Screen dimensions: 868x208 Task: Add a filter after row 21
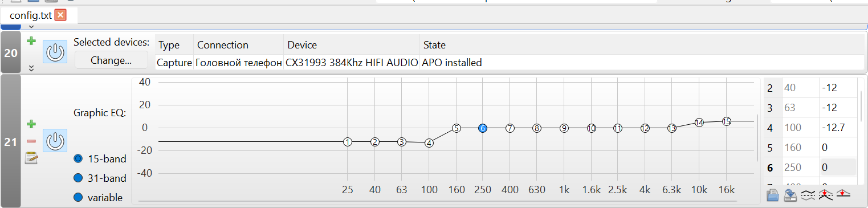[31, 124]
